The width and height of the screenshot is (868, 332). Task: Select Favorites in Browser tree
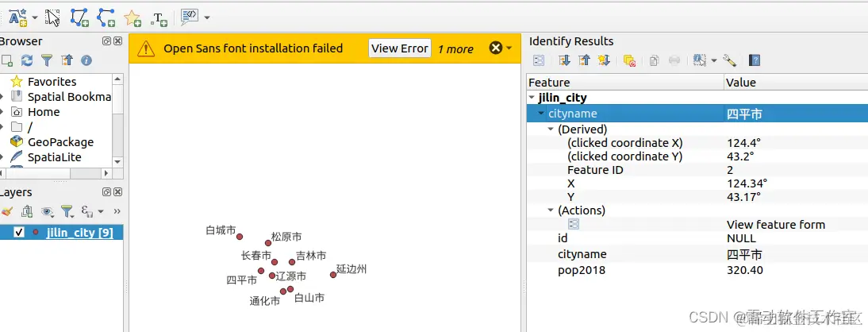click(52, 82)
